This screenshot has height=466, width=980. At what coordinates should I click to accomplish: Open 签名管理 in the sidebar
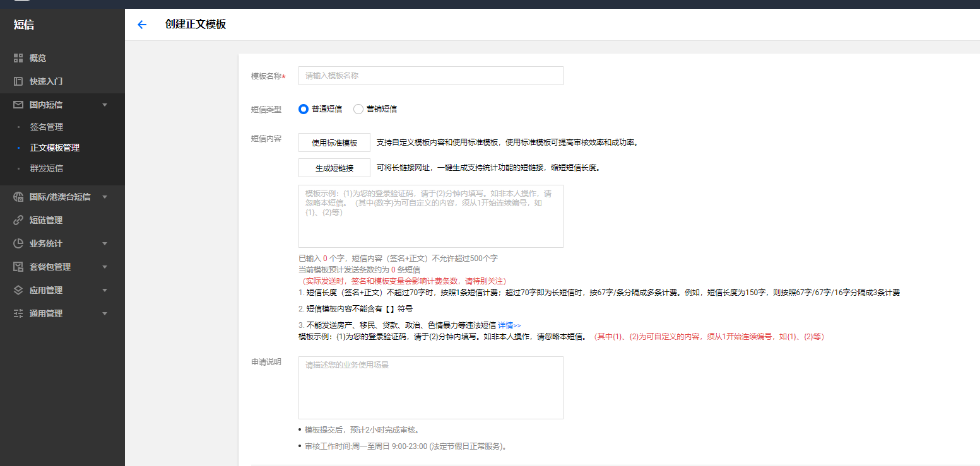pyautogui.click(x=47, y=127)
